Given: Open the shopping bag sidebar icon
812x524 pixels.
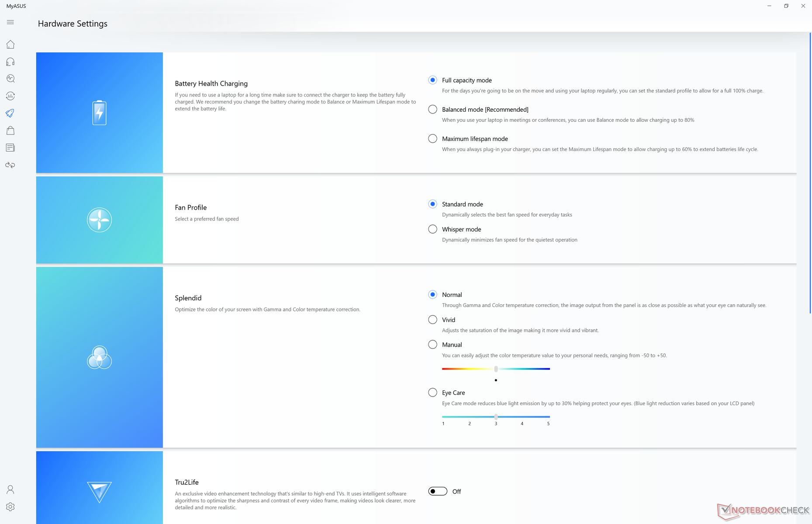Looking at the screenshot, I should [x=10, y=131].
